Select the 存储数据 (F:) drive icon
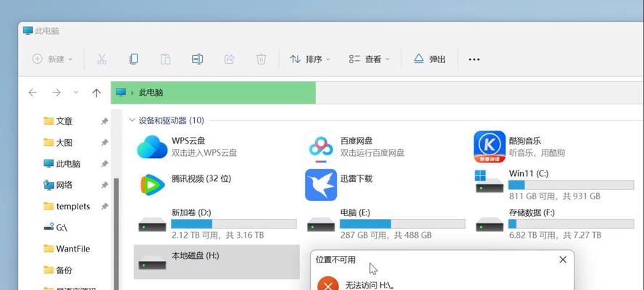644x290 pixels. click(x=489, y=224)
